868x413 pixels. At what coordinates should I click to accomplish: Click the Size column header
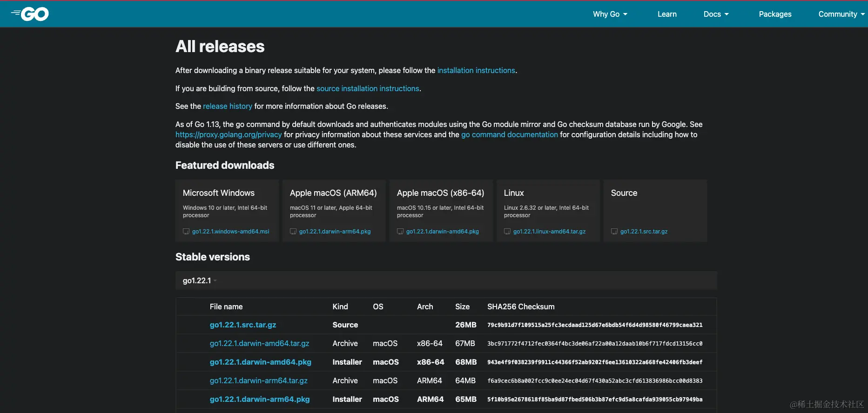tap(462, 306)
